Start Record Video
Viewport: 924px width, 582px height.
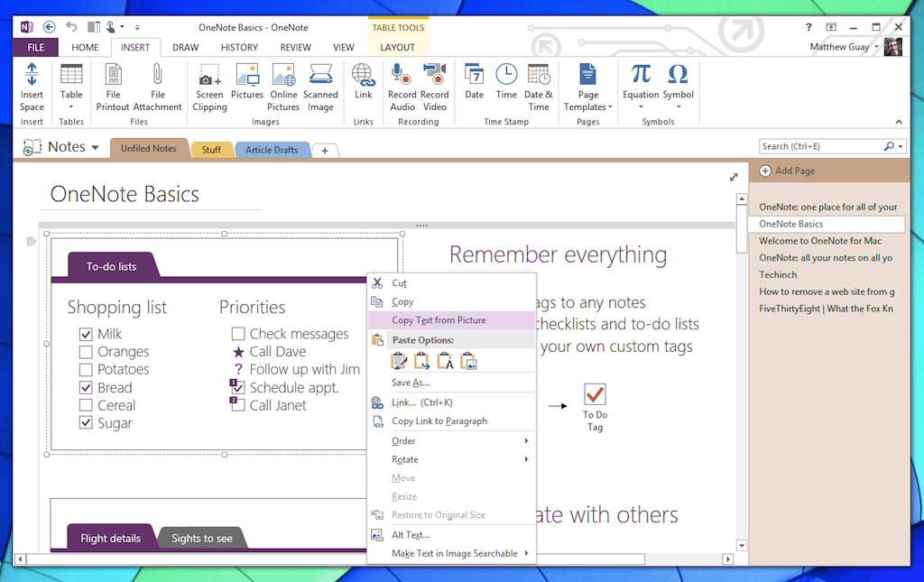click(x=435, y=87)
